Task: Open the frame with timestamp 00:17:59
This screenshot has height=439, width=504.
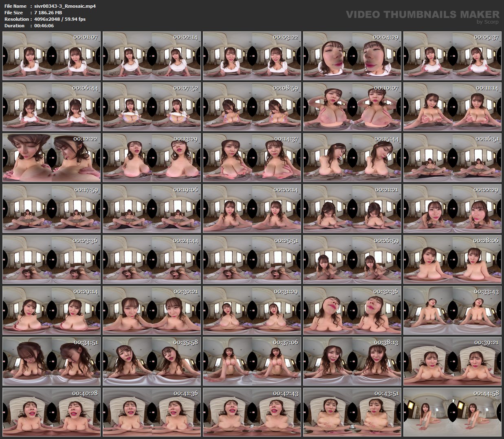Action: (x=51, y=209)
